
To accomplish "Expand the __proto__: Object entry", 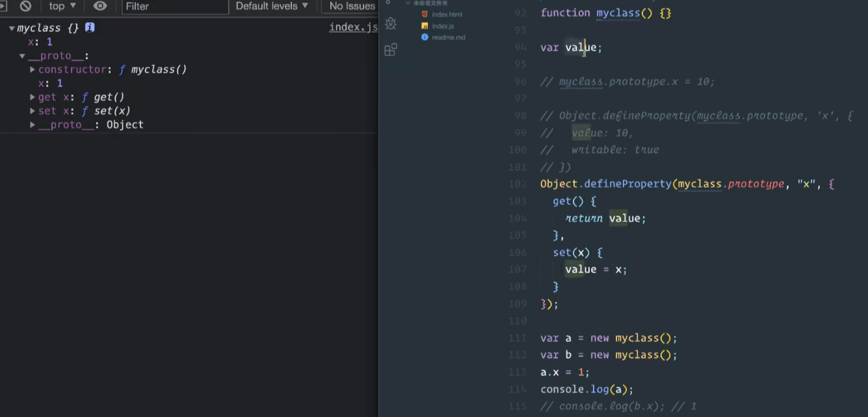I will 33,125.
